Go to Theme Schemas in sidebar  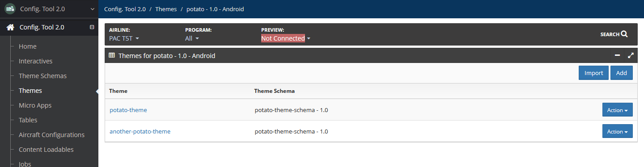42,76
